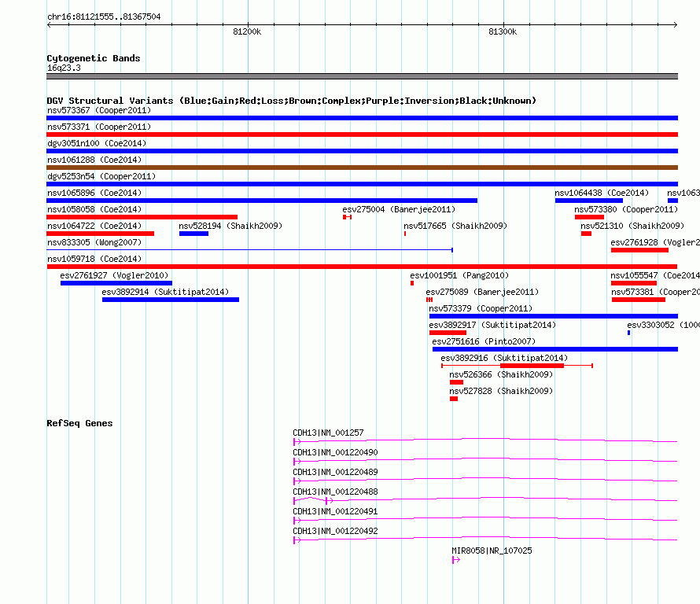The image size is (700, 604).
Task: Open nsv1064722 (Coe2014) variant label
Action: tap(94, 226)
